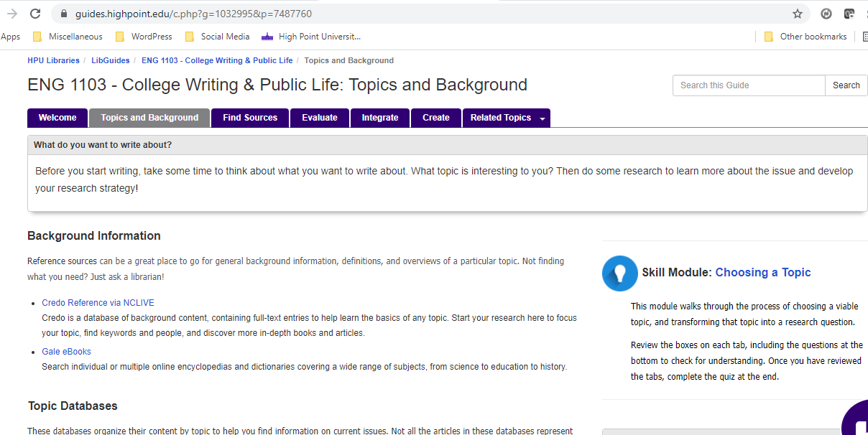868x435 pixels.
Task: Click the extension icon left of the browser menu
Action: (x=849, y=14)
